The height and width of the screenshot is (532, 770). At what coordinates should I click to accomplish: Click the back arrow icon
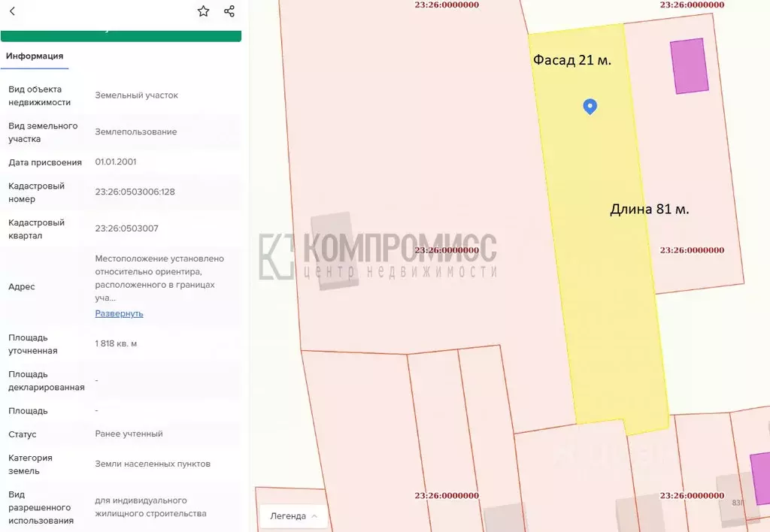coord(11,11)
